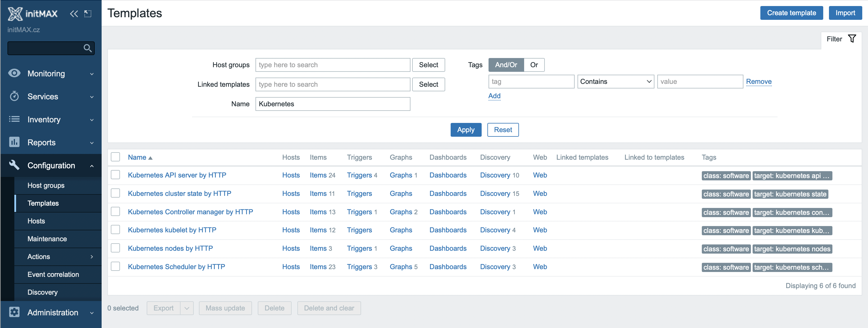Viewport: 868px width, 328px height.
Task: Expand the Monitoring menu chevron
Action: coord(92,74)
